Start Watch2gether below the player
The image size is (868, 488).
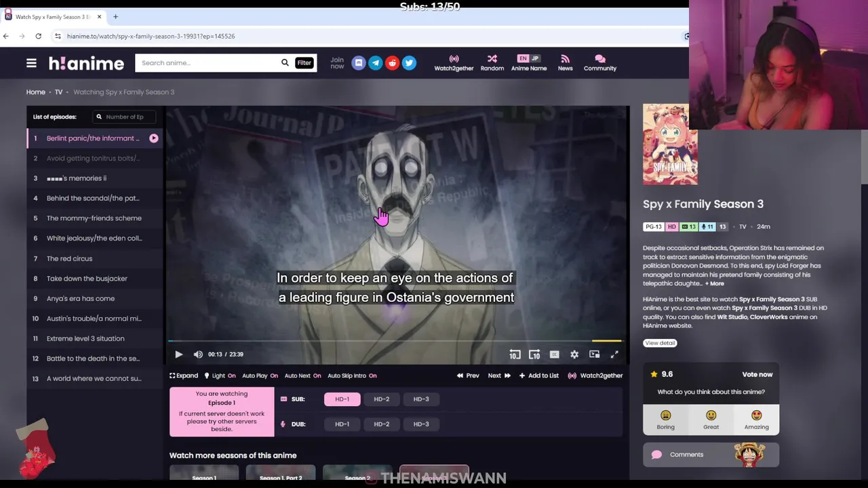595,375
